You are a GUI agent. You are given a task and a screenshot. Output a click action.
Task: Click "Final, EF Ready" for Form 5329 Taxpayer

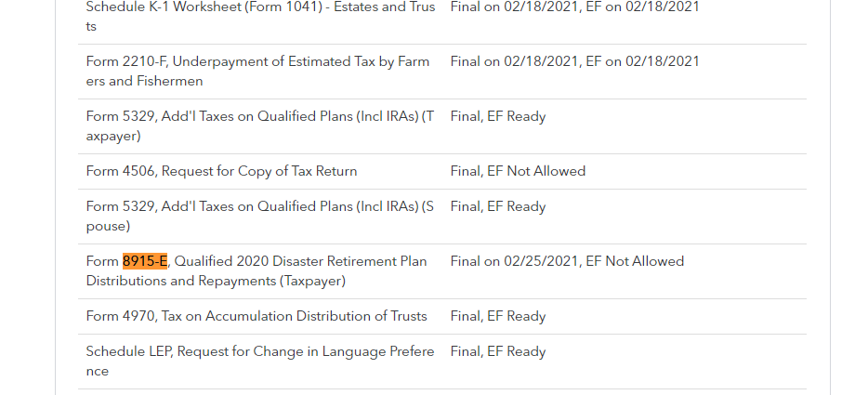pyautogui.click(x=497, y=117)
